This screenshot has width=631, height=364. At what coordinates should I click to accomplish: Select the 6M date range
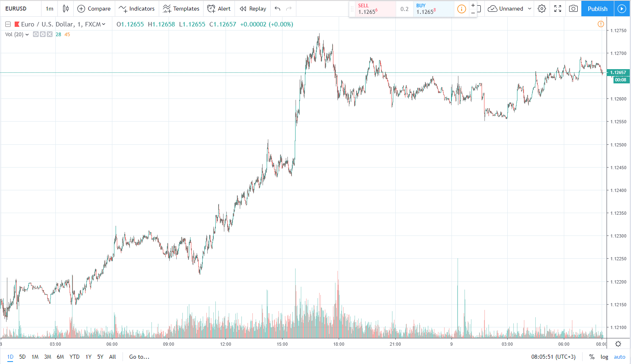click(60, 357)
